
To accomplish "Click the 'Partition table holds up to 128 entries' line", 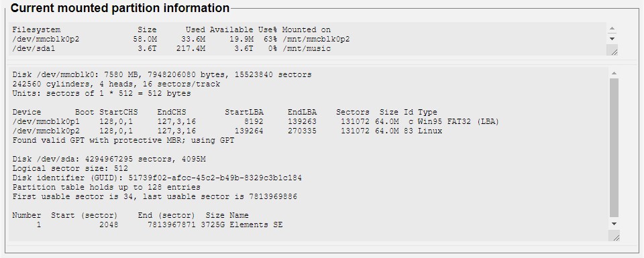I will (x=107, y=188).
